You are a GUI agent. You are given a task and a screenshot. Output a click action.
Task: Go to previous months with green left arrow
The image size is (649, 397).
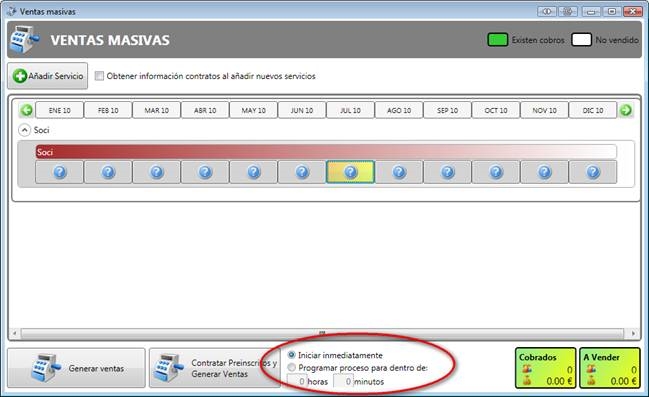click(x=26, y=111)
